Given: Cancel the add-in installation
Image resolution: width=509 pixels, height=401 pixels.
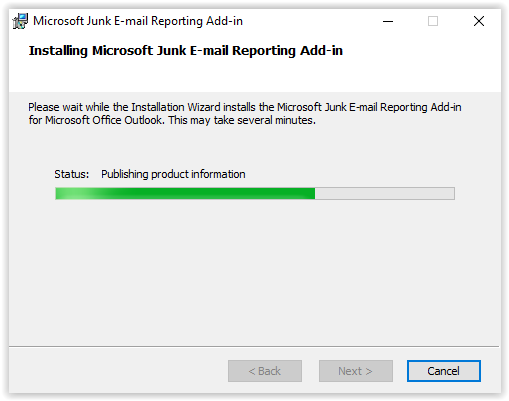Looking at the screenshot, I should pyautogui.click(x=443, y=371).
